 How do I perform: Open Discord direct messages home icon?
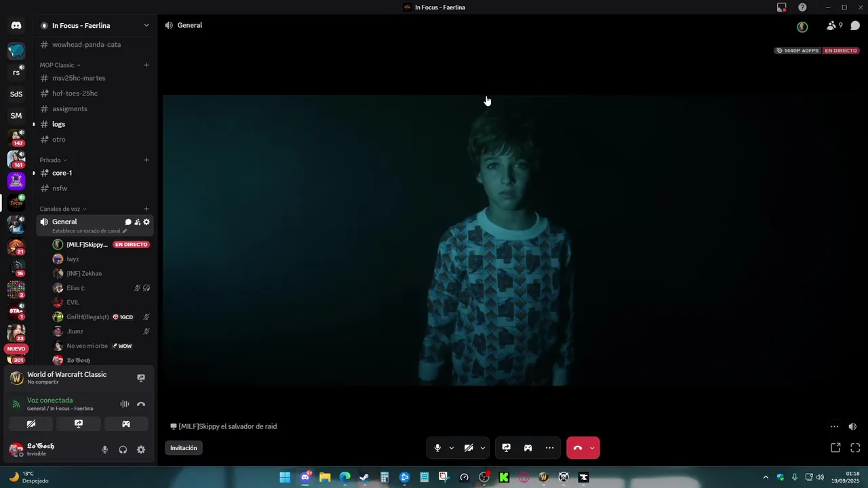click(16, 26)
